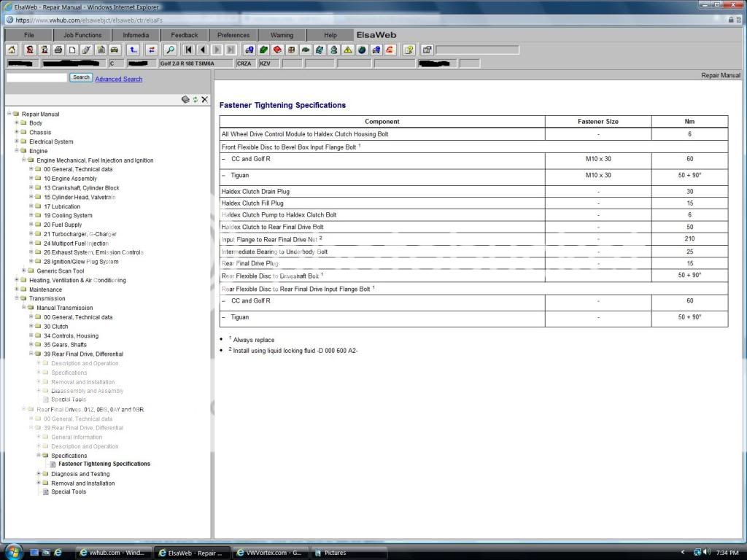Click the green refresh icon above the tree

tap(196, 99)
